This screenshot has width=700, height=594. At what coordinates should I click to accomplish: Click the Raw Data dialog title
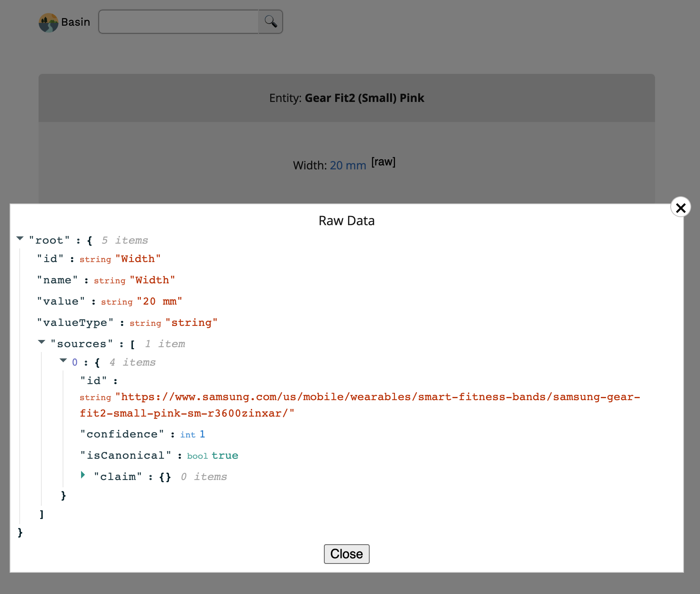coord(347,221)
